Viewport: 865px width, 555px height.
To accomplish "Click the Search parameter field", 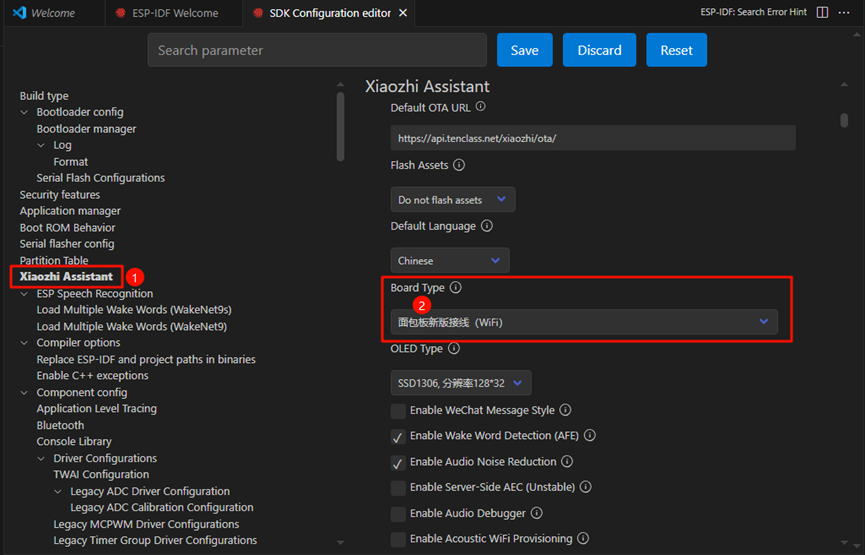I will pyautogui.click(x=317, y=50).
